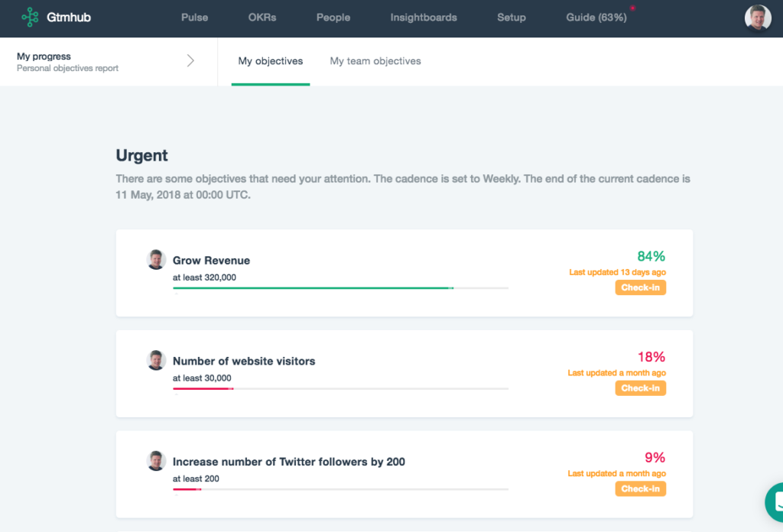Open Number of website visitors objective
The image size is (783, 532).
tap(244, 362)
